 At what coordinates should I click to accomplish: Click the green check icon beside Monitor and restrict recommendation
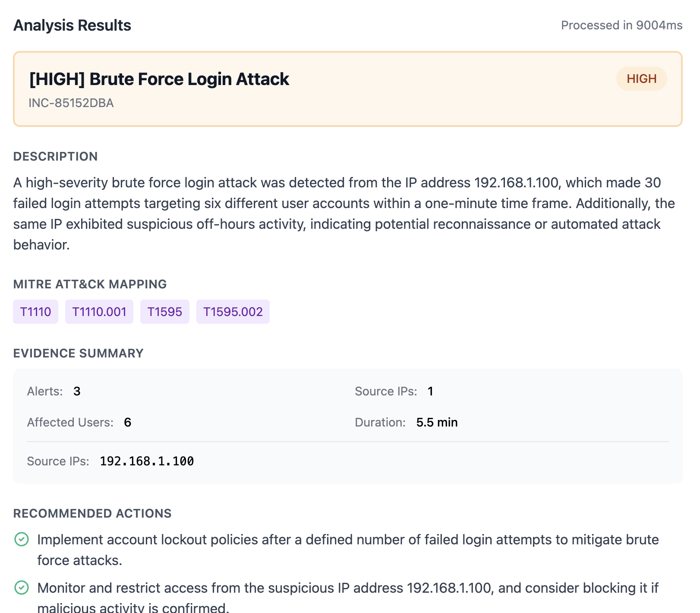22,588
